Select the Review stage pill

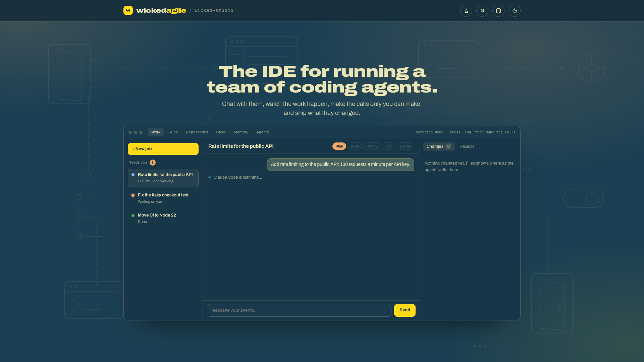[x=372, y=146]
